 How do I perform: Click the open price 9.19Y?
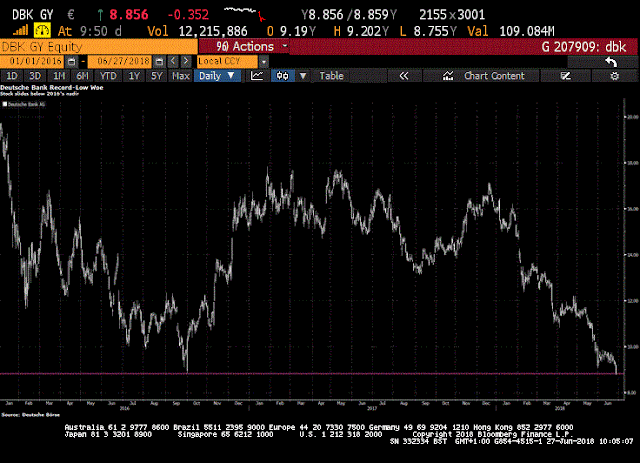298,31
